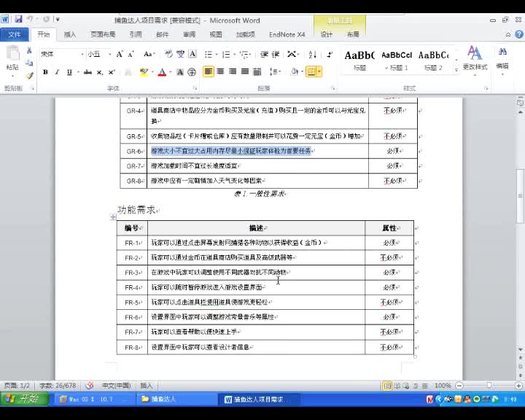
Task: Click the Save icon in quick access toolbar
Action: pos(18,19)
